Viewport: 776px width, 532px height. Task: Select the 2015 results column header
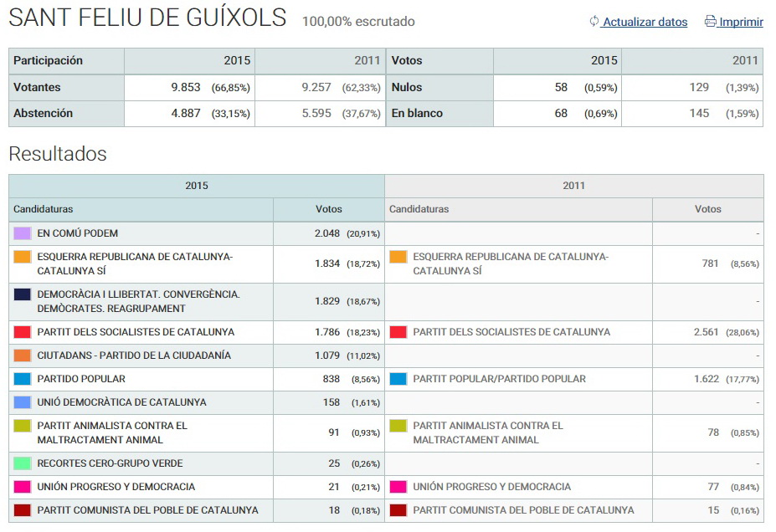coord(197,186)
